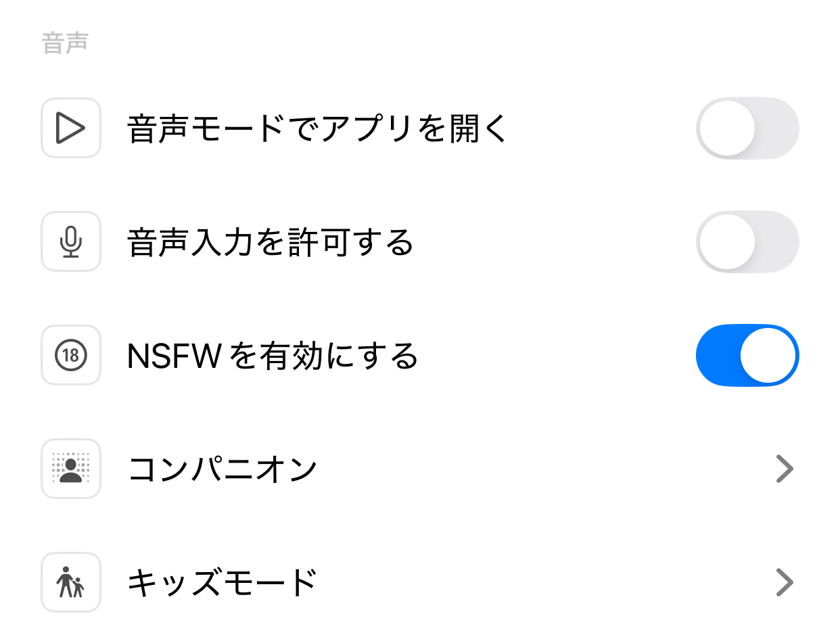
Task: Click the adult-and-child キッズモード icon
Action: point(71,582)
